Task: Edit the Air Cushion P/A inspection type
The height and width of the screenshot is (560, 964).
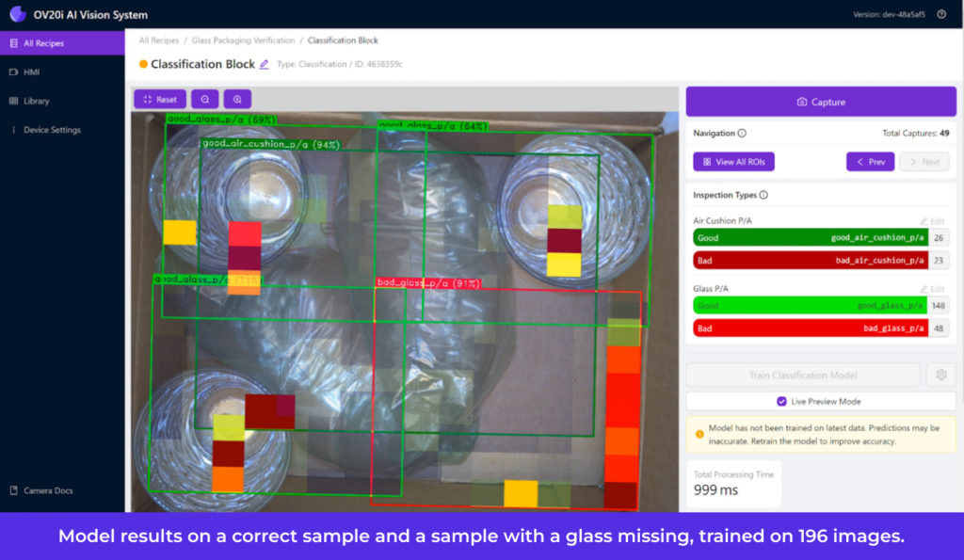Action: coord(932,220)
